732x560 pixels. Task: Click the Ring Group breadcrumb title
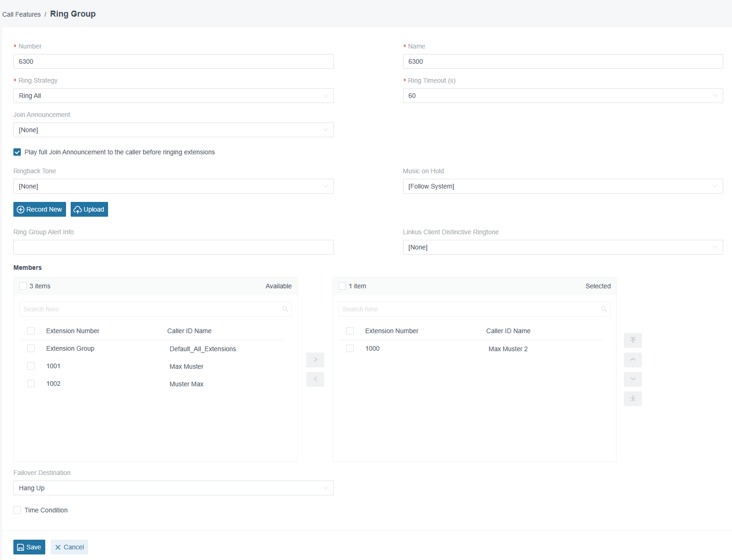(73, 14)
